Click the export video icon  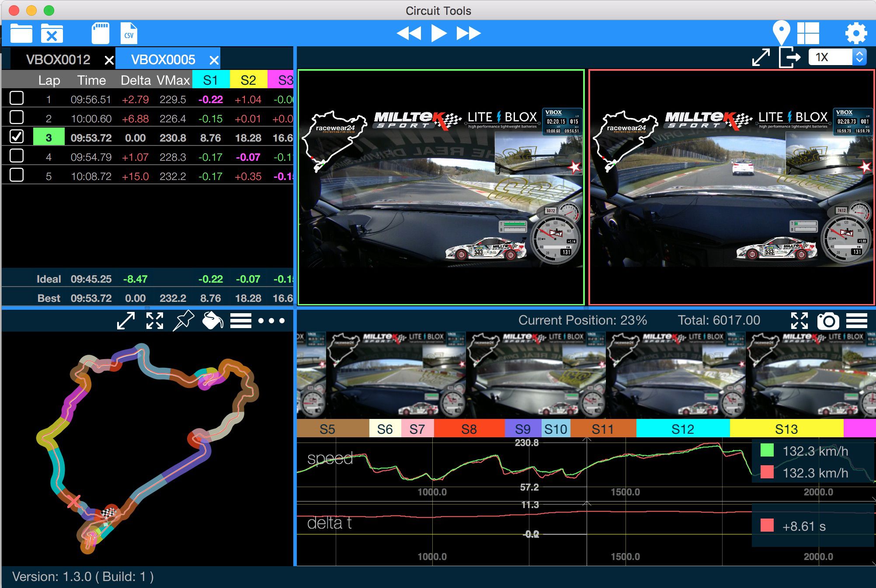(x=789, y=57)
